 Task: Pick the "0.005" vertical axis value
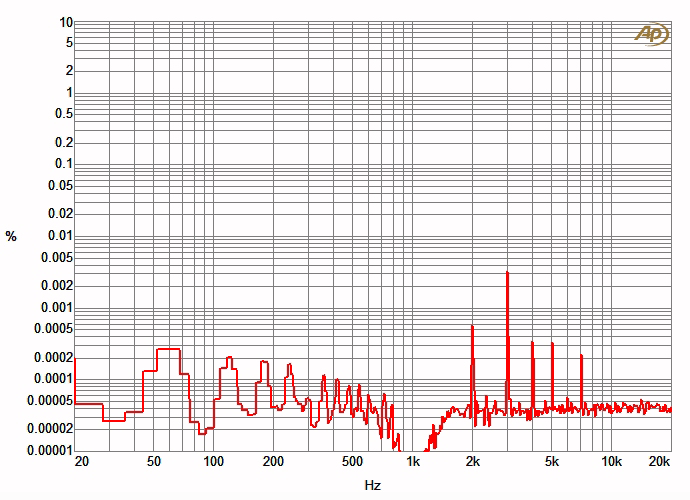[x=57, y=257]
